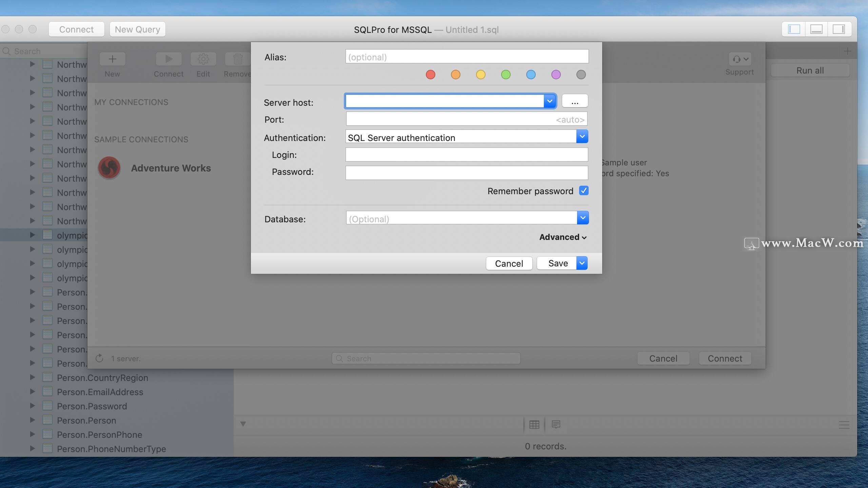Switch to results grid view icon
Image resolution: width=868 pixels, height=488 pixels.
point(534,425)
